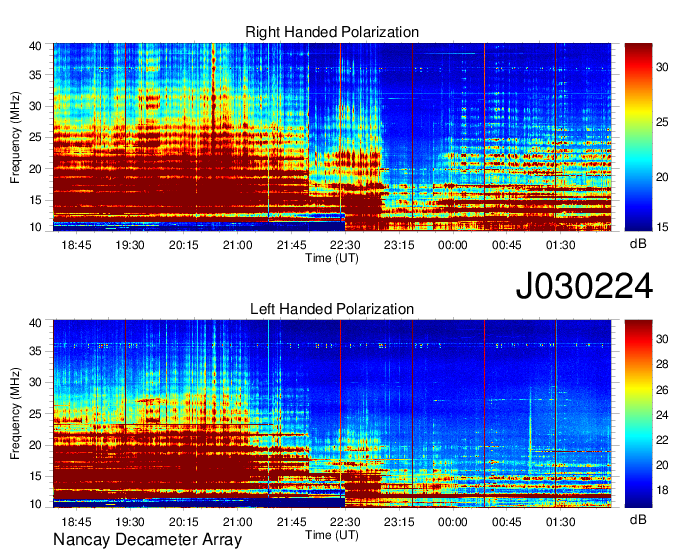This screenshot has height=552, width=680.
Task: Click the 10 frequency tick on bottom plot
Action: 35,504
